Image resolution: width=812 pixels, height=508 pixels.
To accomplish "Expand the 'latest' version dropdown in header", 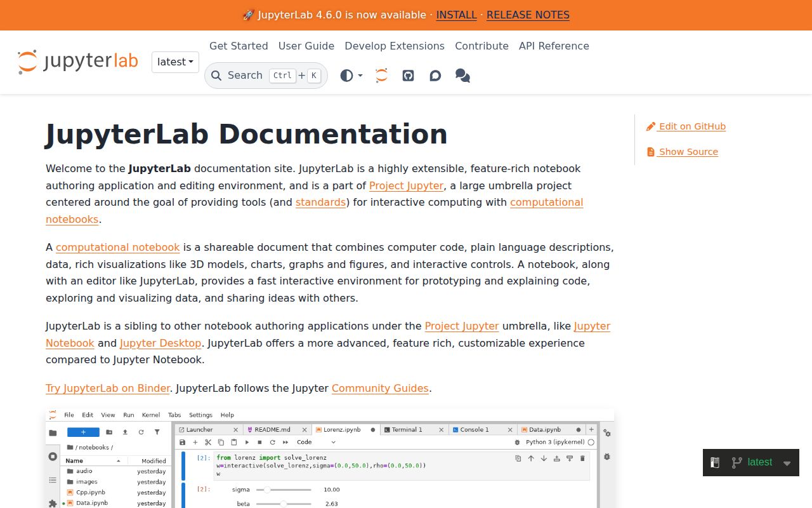I will 176,62.
